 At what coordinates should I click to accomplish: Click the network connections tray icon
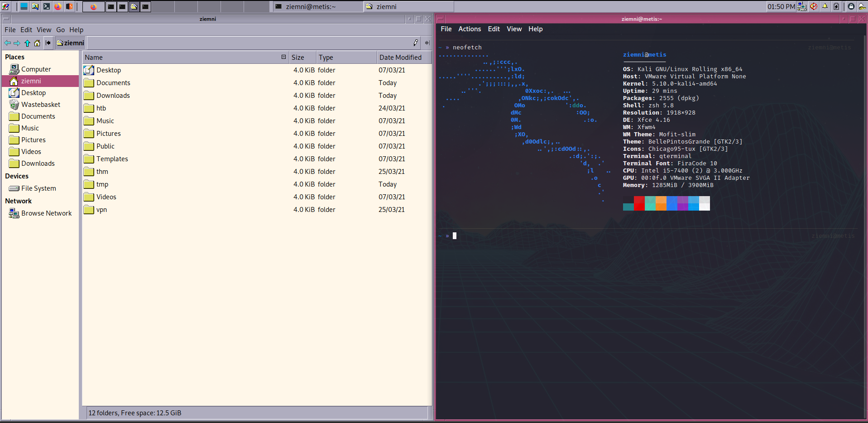(x=802, y=6)
